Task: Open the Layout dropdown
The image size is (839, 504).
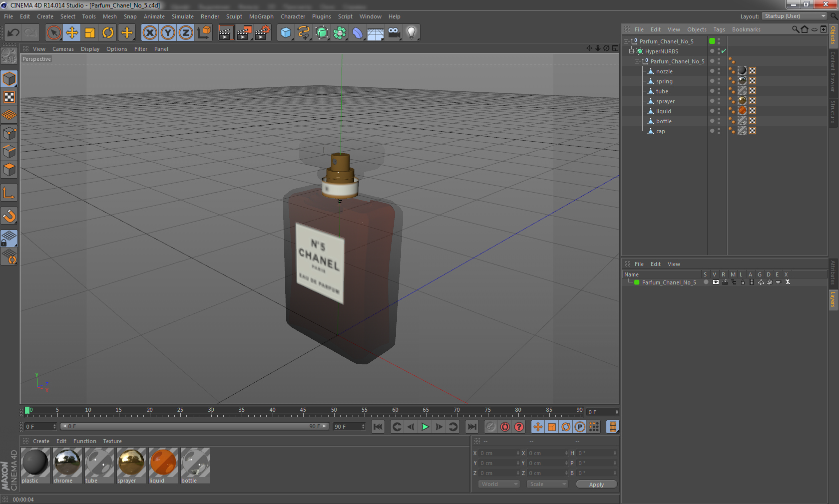Action: pyautogui.click(x=795, y=16)
